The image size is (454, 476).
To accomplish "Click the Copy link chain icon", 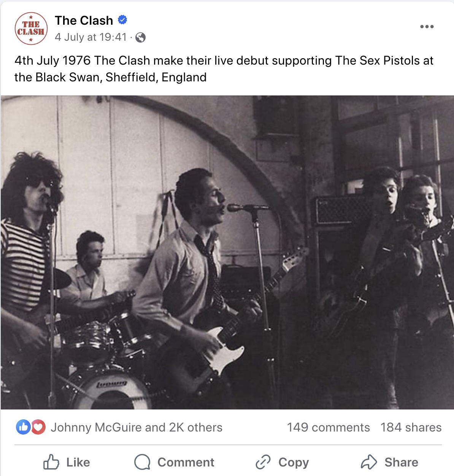I will [263, 462].
